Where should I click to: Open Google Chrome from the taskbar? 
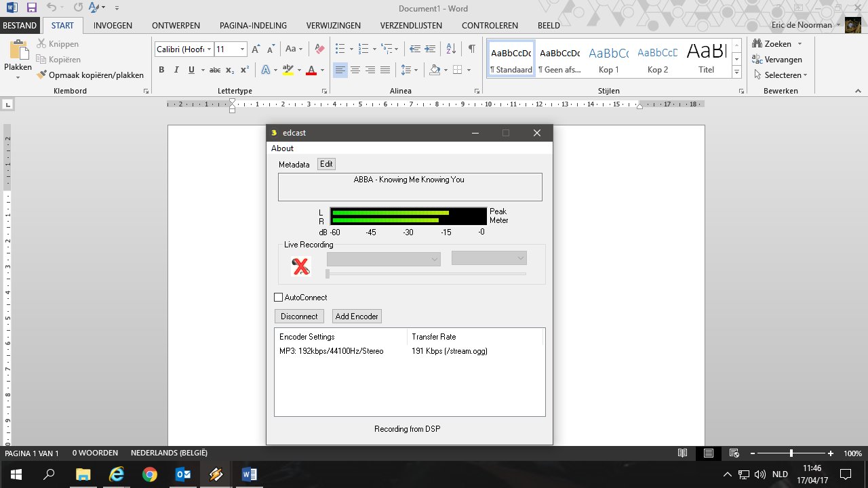pos(150,474)
